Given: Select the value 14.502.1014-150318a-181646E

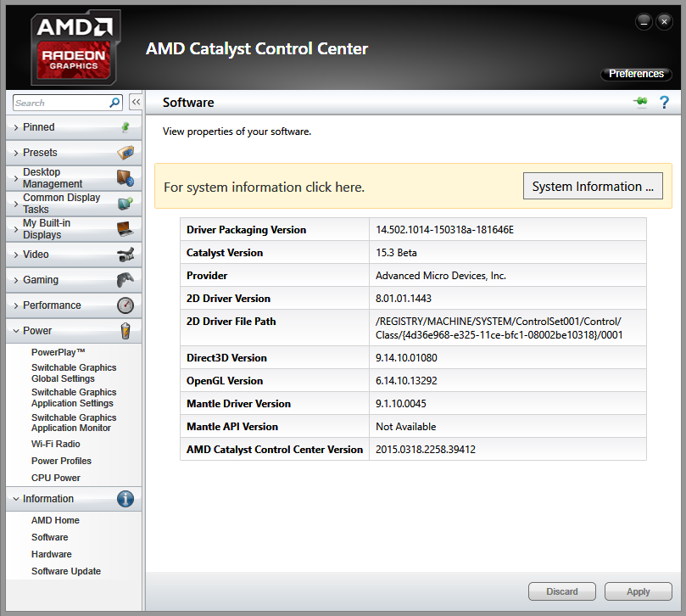Looking at the screenshot, I should pos(444,230).
